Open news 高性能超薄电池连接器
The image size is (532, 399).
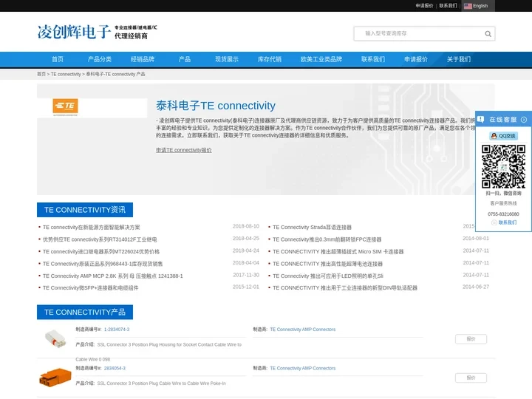point(328,264)
